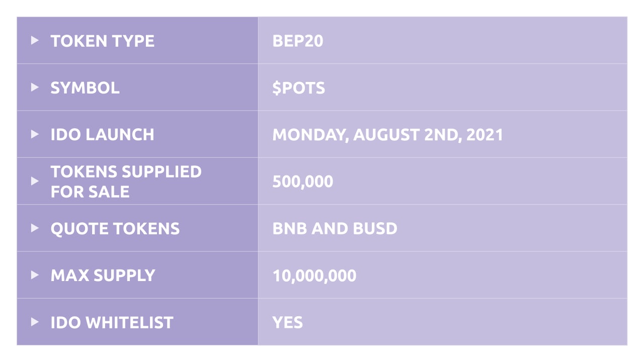The width and height of the screenshot is (644, 362).
Task: Select the BNB AND BUSD value
Action: [x=335, y=228]
